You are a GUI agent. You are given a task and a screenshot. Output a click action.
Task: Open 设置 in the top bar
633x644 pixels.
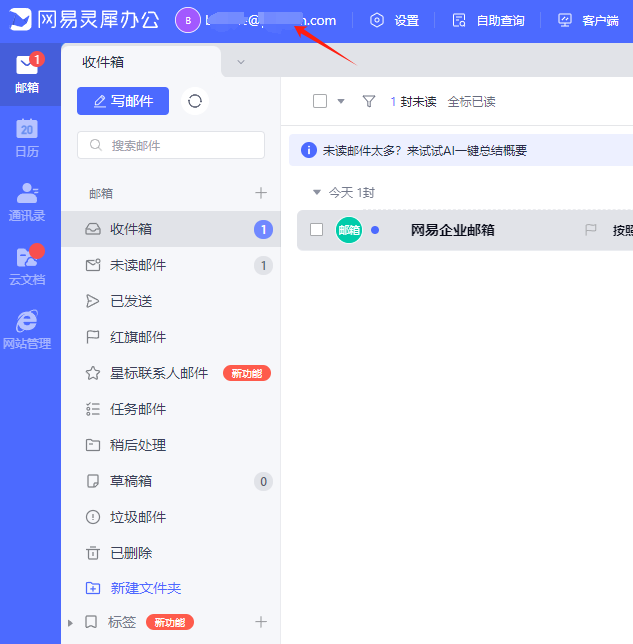coord(395,20)
